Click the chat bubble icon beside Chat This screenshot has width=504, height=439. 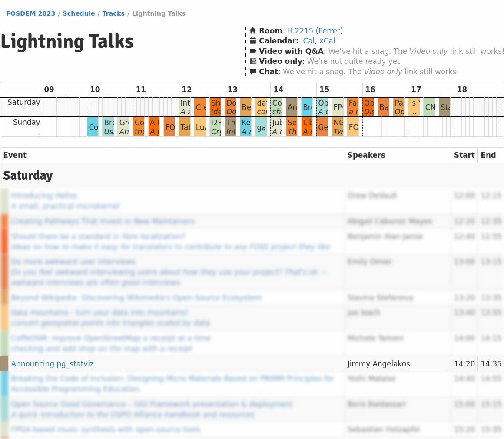point(253,72)
